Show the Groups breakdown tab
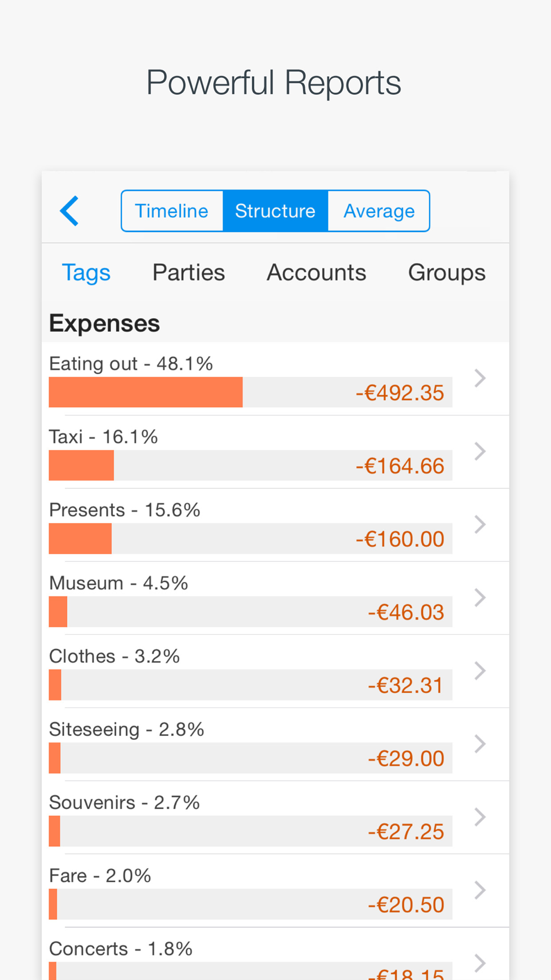 coord(446,273)
